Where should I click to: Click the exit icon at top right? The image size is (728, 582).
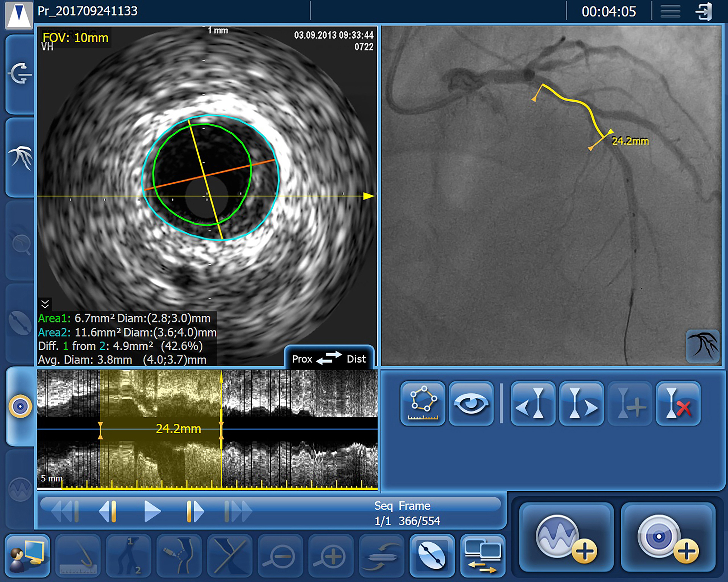703,11
